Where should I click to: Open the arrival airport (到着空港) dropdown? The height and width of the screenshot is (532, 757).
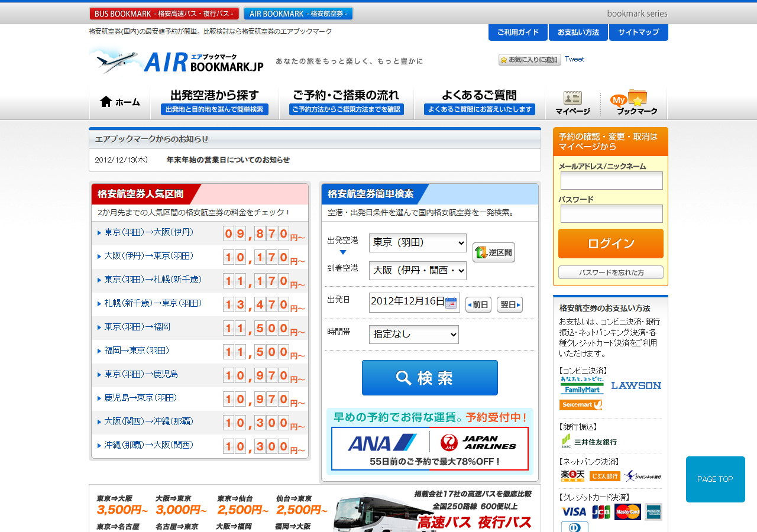(418, 271)
